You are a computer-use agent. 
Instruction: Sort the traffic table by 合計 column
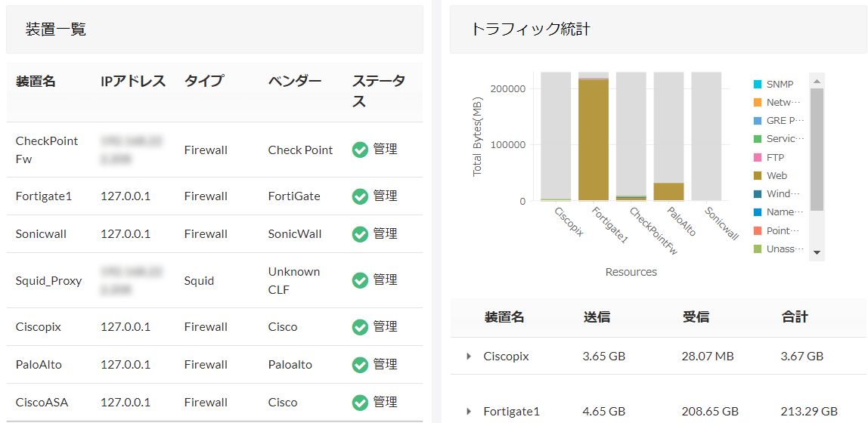tap(795, 317)
